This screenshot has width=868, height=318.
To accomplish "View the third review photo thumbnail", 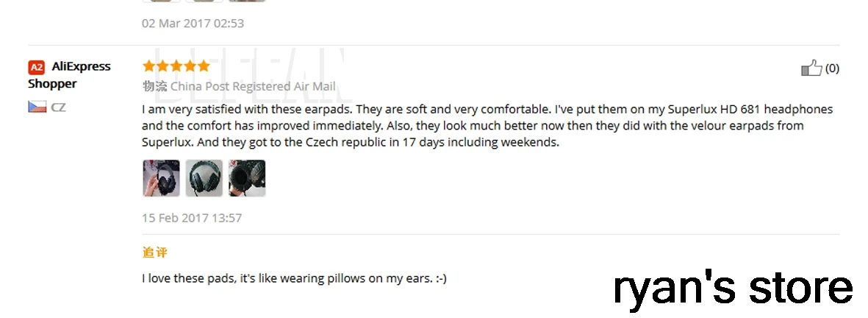I will [247, 178].
